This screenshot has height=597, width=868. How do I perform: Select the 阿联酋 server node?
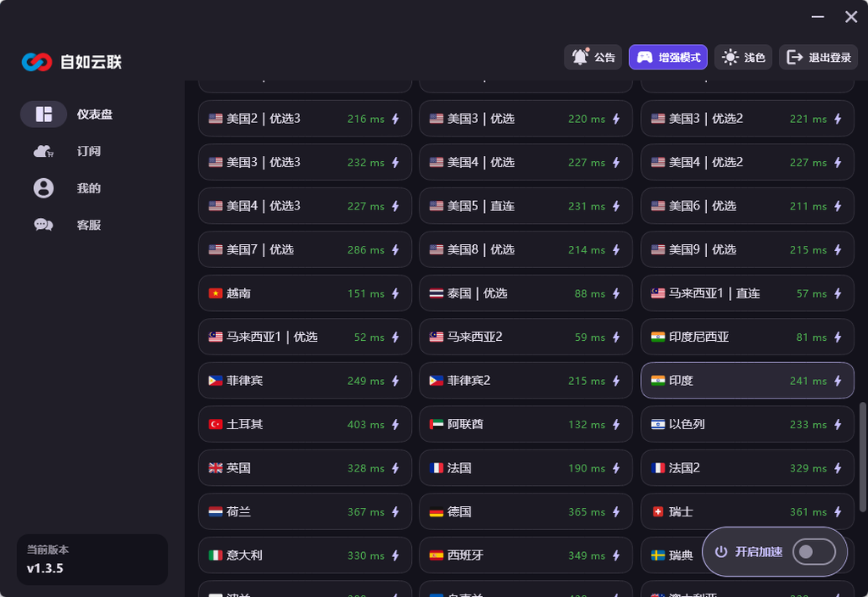526,424
